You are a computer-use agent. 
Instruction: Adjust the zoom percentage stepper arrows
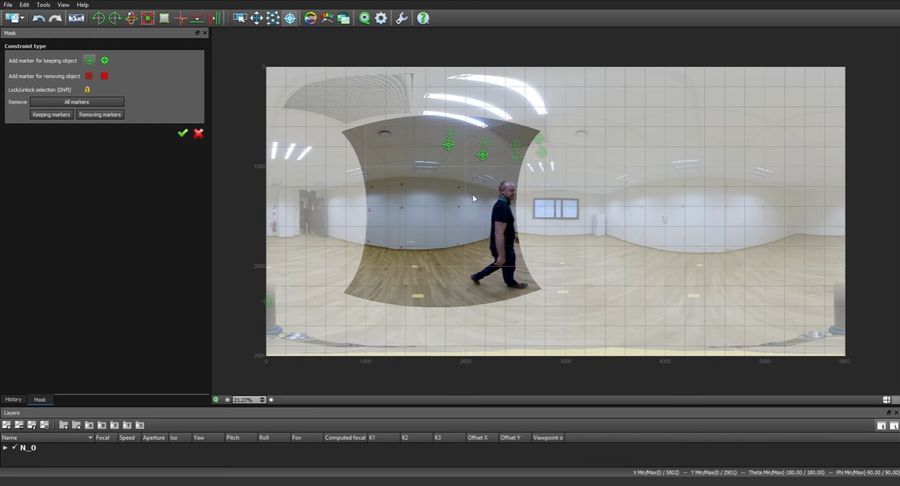tap(262, 400)
